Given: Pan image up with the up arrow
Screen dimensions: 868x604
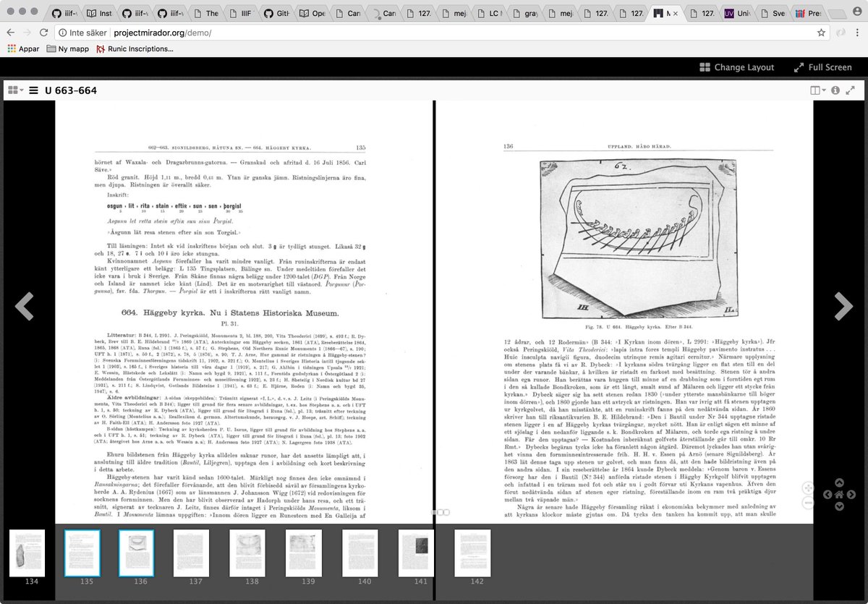Looking at the screenshot, I should click(x=839, y=482).
